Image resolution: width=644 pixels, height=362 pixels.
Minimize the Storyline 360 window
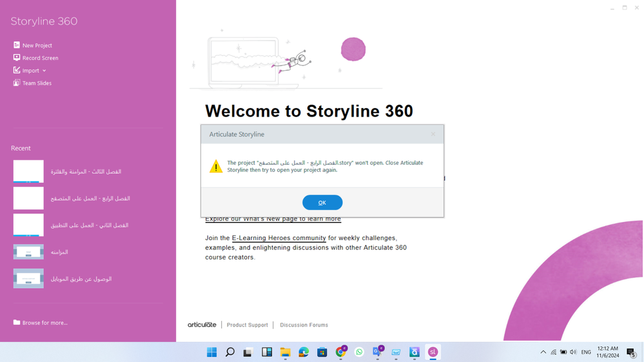click(x=612, y=8)
